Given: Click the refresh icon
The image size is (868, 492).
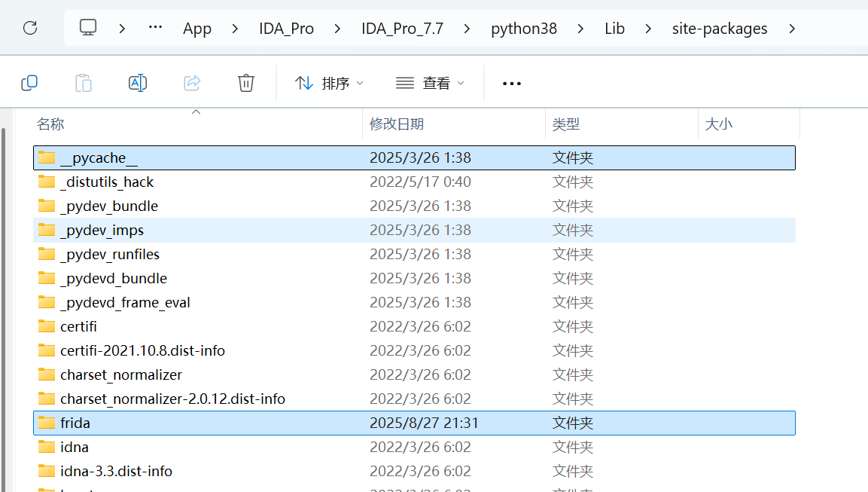Looking at the screenshot, I should coord(30,28).
